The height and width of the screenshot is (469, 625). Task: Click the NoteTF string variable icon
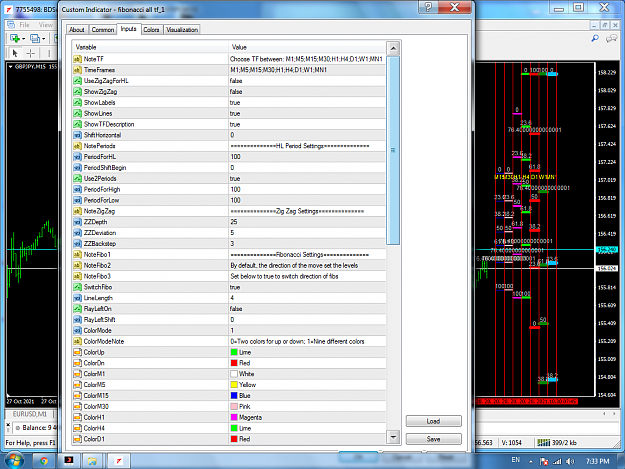coord(77,59)
